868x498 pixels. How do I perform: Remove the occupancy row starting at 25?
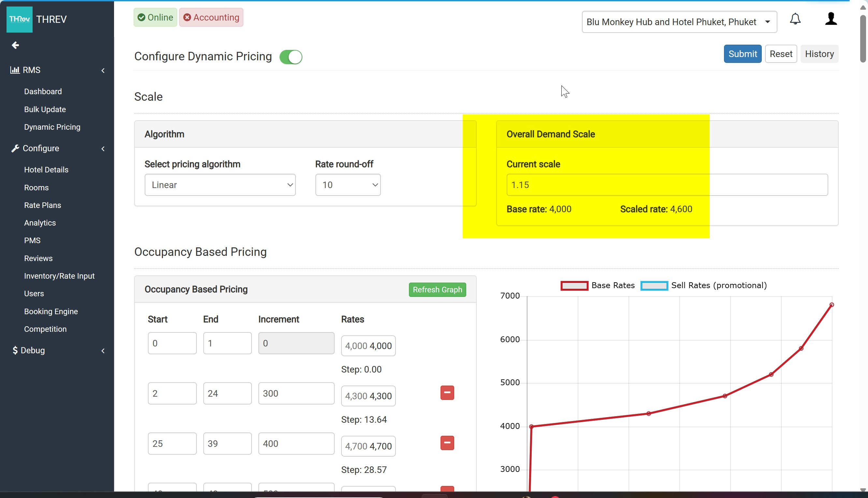tap(447, 443)
